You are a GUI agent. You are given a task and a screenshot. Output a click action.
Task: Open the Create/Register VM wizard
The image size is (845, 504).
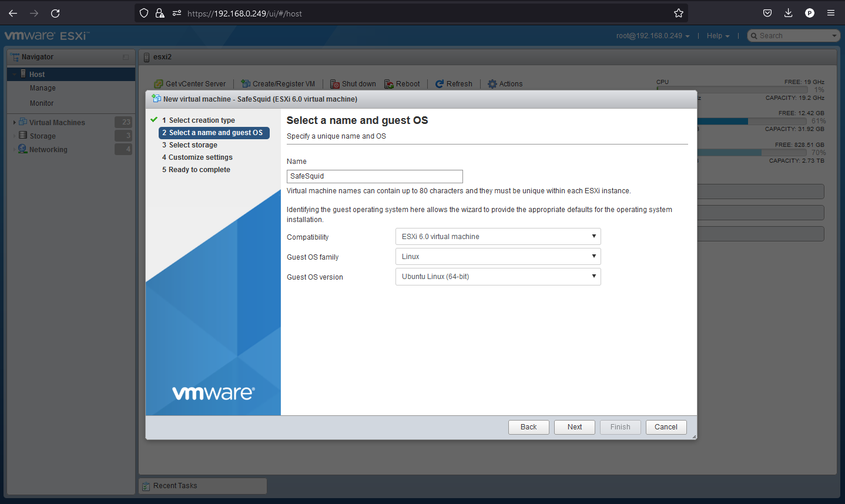pos(277,83)
